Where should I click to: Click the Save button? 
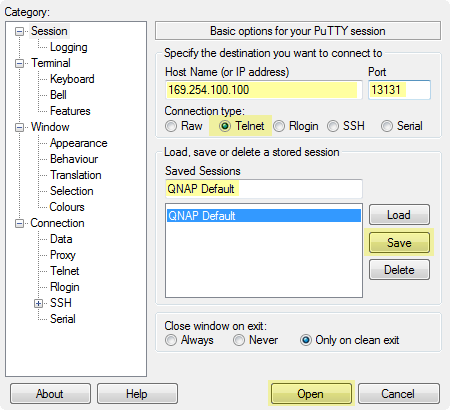click(x=399, y=242)
